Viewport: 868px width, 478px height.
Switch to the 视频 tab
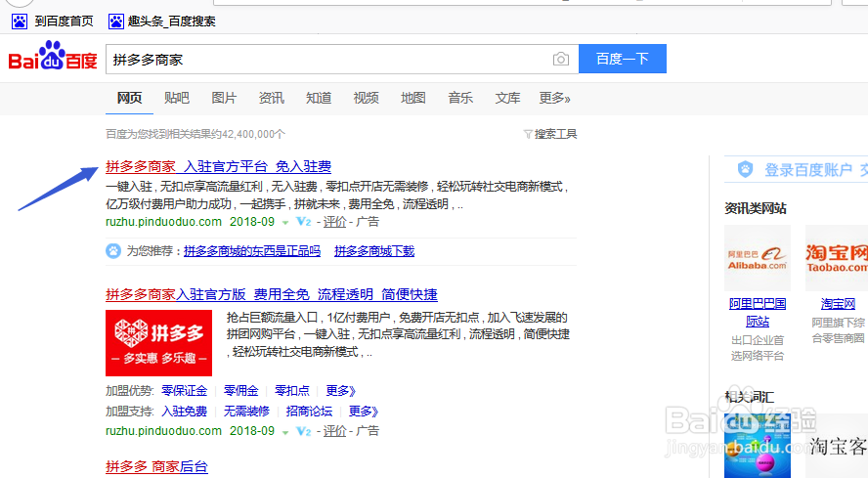click(366, 98)
